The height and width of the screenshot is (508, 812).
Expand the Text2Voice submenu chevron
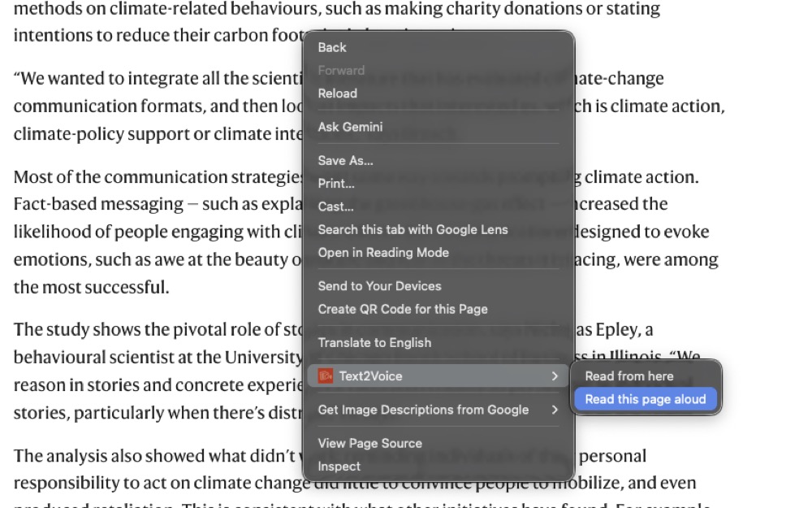point(555,376)
